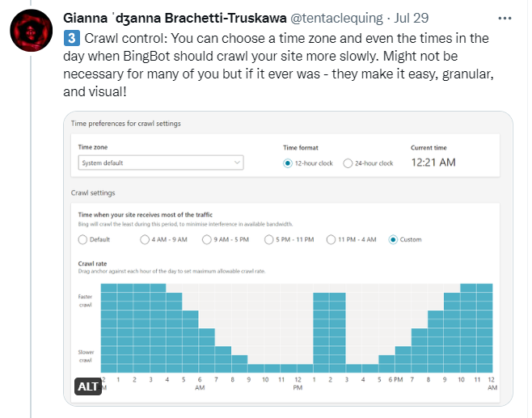Click the 2 PM crawl rate bar
The image size is (532, 418).
(338, 332)
